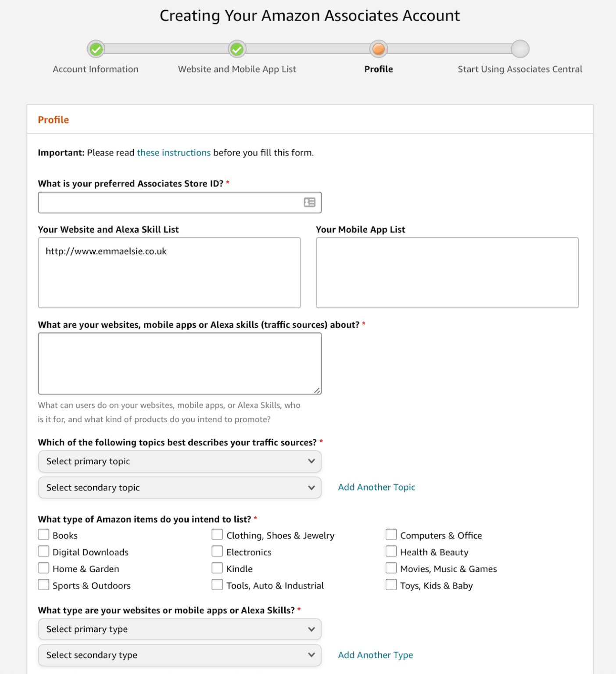Screen dimensions: 616x674
Task: Click the grey Start Using Associates Central circle
Action: coord(520,49)
